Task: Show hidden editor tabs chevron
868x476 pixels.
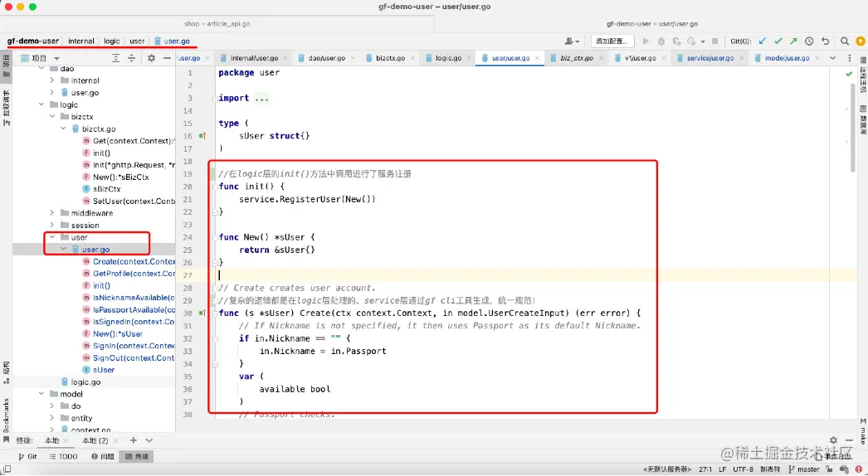Action: pyautogui.click(x=832, y=58)
